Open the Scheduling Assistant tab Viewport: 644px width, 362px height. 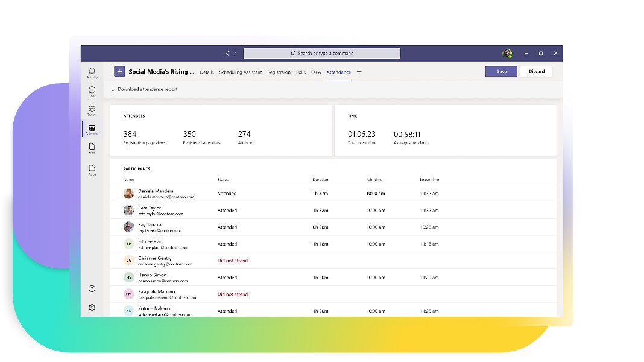pyautogui.click(x=240, y=72)
